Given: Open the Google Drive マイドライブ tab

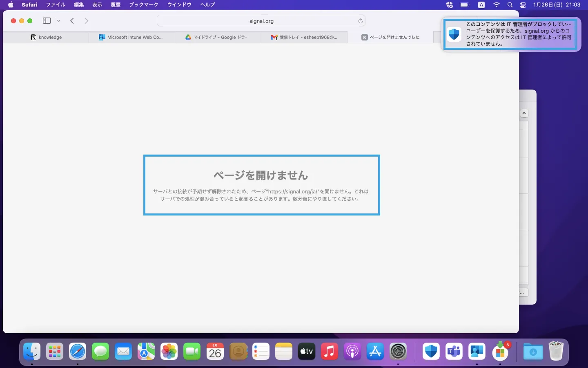Looking at the screenshot, I should (218, 37).
